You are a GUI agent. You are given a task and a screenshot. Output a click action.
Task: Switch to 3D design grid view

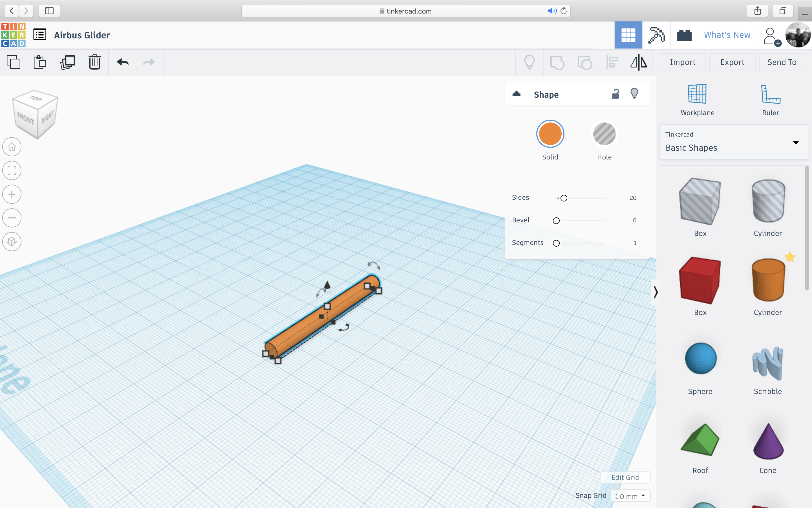(x=628, y=35)
